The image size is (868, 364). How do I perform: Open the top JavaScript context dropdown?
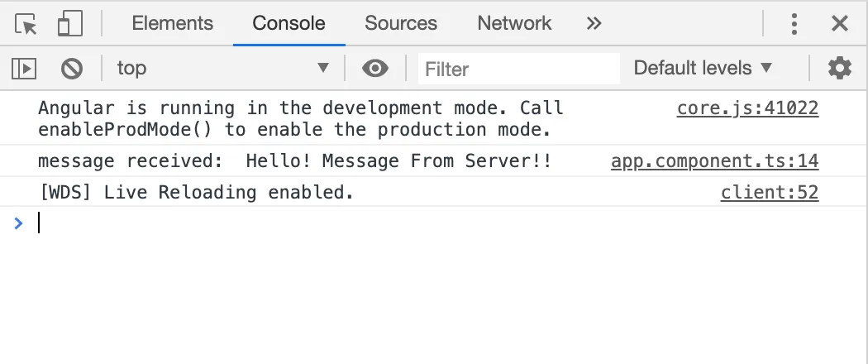pyautogui.click(x=223, y=69)
